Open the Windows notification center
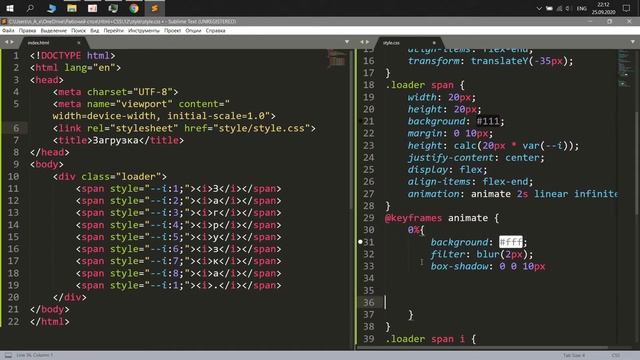This screenshot has width=640, height=360. (626, 8)
